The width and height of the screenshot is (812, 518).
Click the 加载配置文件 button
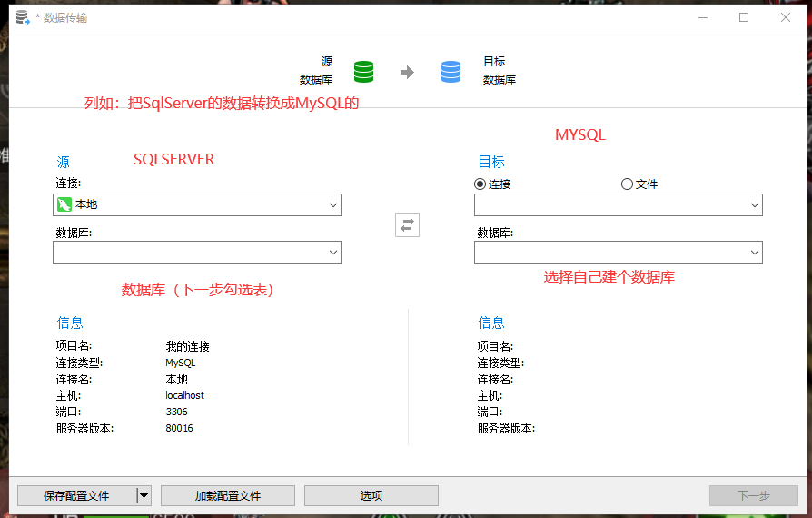[x=228, y=495]
